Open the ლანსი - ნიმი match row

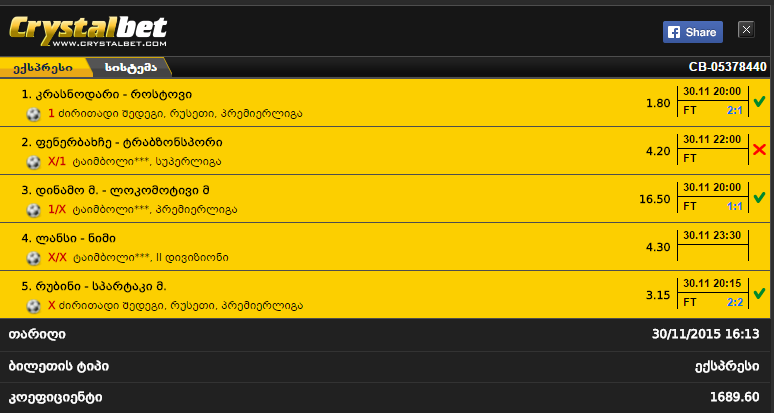click(x=385, y=247)
